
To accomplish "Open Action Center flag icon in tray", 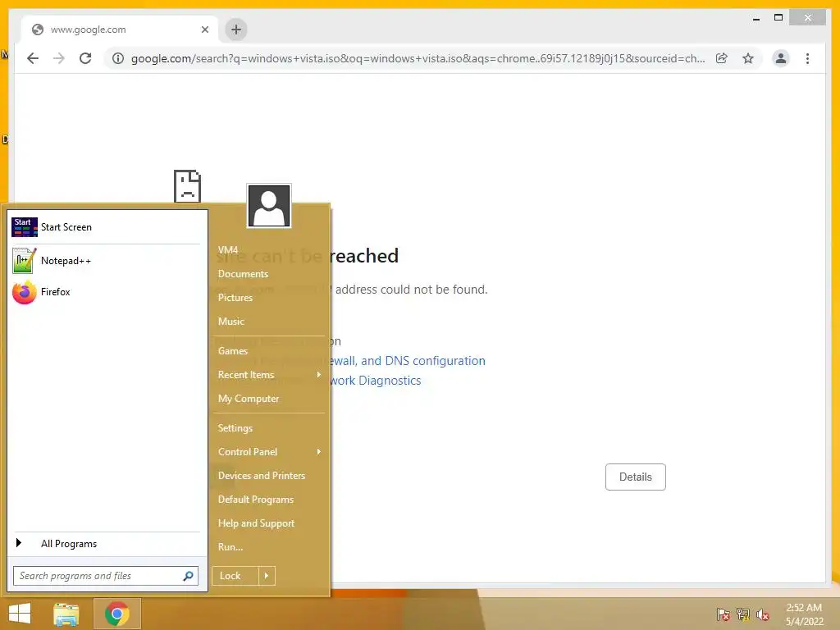I will pyautogui.click(x=723, y=614).
